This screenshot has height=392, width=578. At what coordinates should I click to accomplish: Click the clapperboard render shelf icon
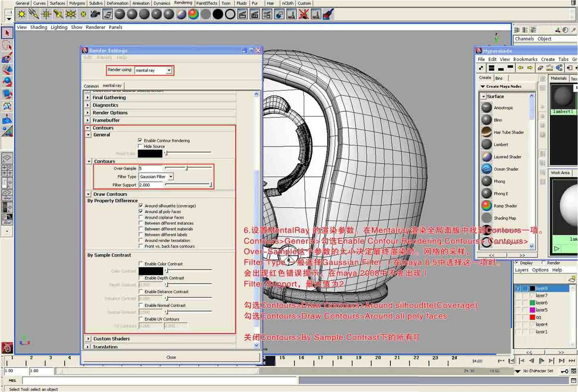pyautogui.click(x=242, y=14)
